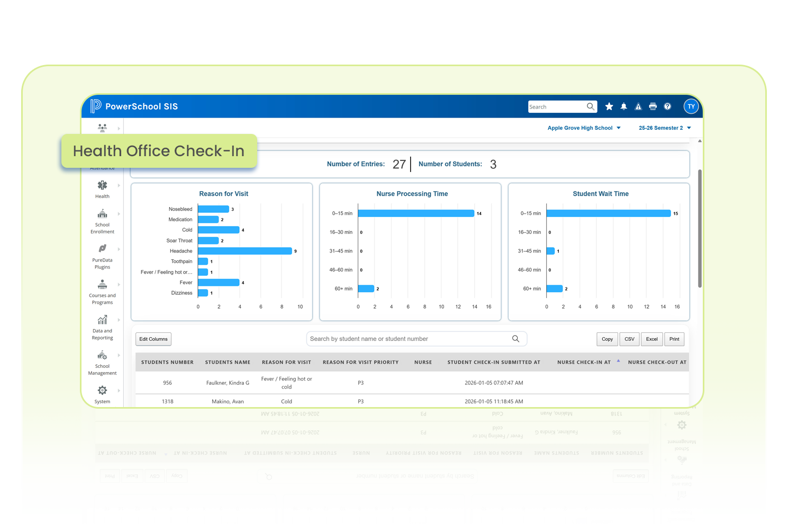Click the page vertical scrollbar thumb
Image resolution: width=788 pixels, height=532 pixels.
[x=700, y=228]
